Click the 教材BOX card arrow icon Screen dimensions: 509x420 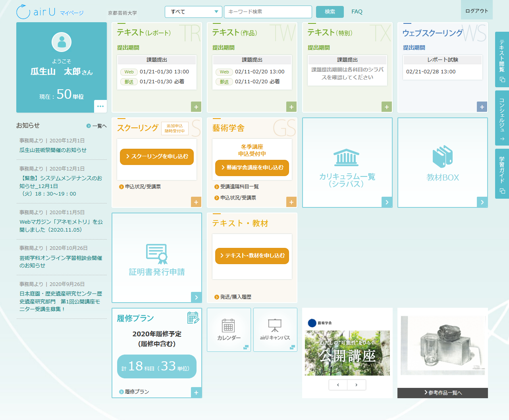click(x=482, y=202)
